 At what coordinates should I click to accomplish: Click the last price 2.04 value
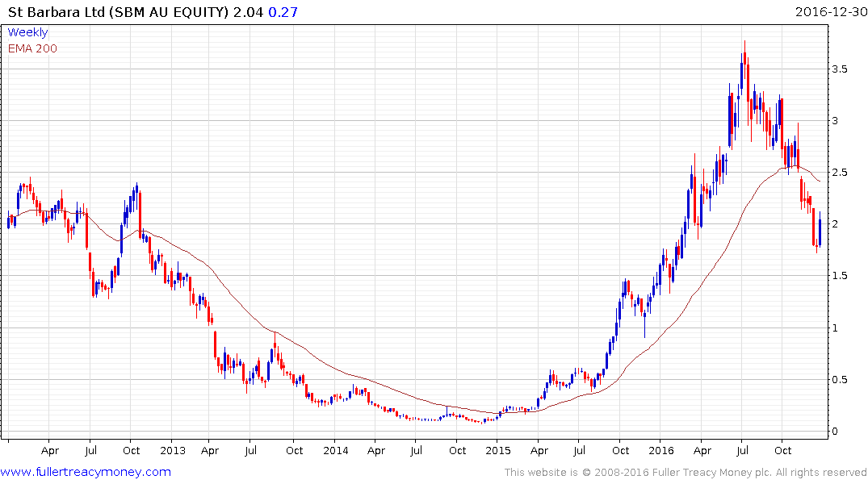click(x=248, y=12)
